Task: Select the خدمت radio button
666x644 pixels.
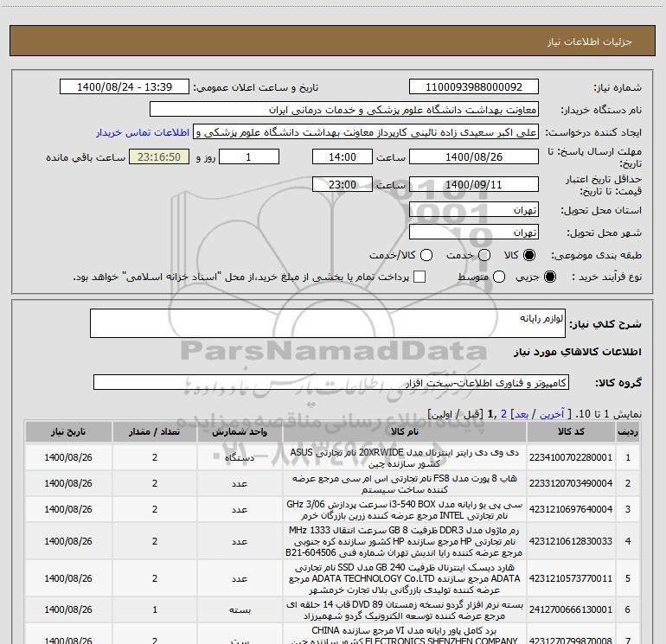Action: point(484,255)
